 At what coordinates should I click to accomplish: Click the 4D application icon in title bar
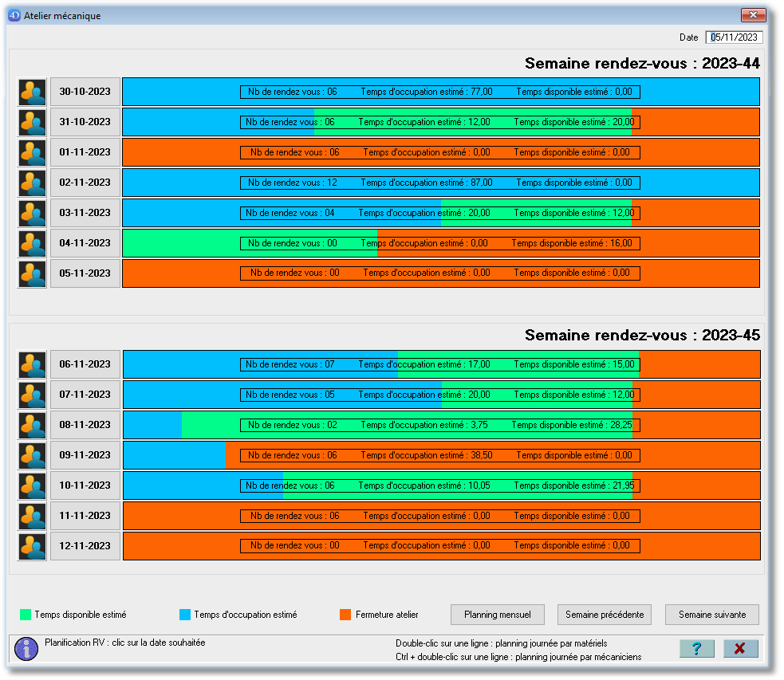click(x=14, y=15)
